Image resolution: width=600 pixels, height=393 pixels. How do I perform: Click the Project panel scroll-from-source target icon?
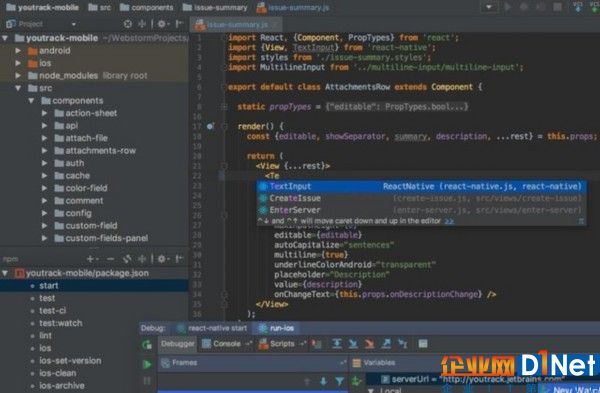tap(128, 24)
